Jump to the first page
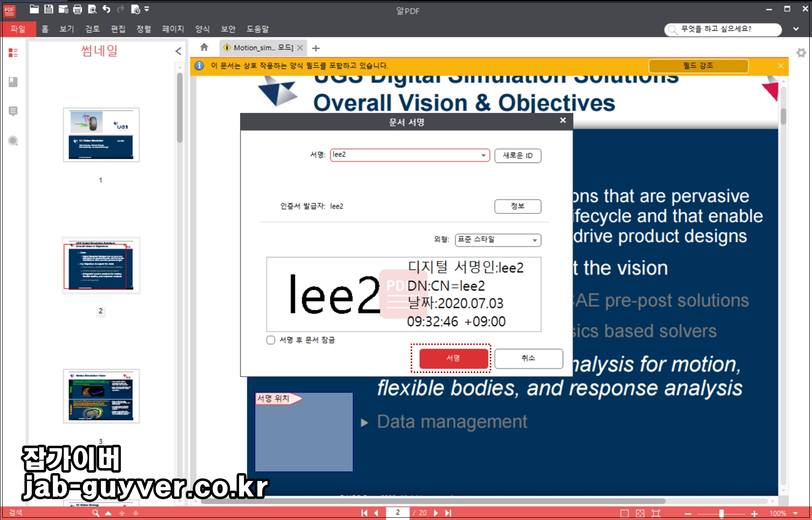This screenshot has height=520, width=812. coord(364,513)
